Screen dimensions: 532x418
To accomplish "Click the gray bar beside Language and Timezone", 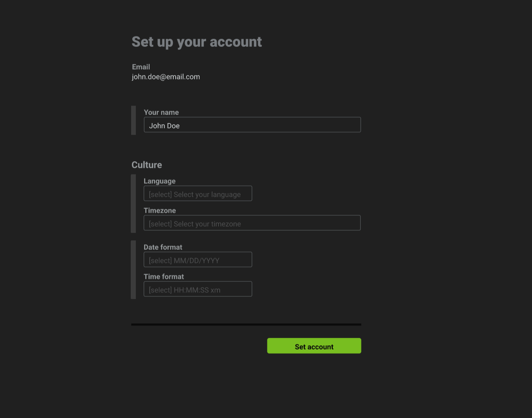I will (x=133, y=203).
